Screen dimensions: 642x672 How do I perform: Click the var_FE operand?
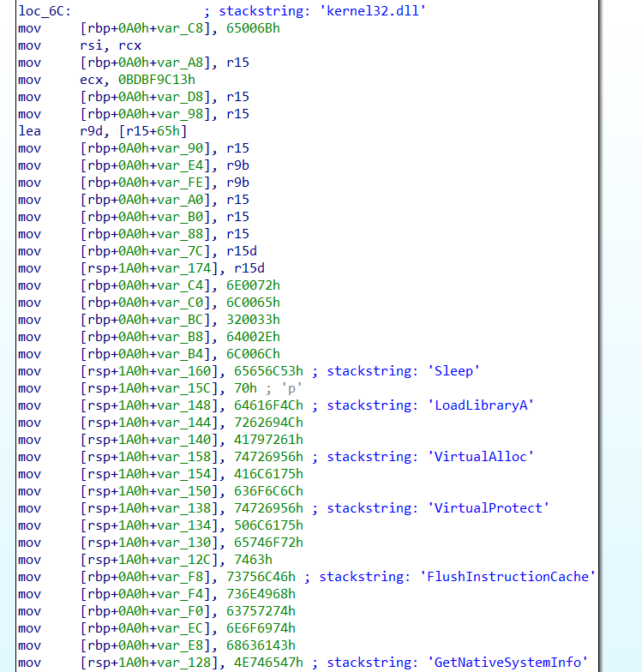tap(180, 182)
